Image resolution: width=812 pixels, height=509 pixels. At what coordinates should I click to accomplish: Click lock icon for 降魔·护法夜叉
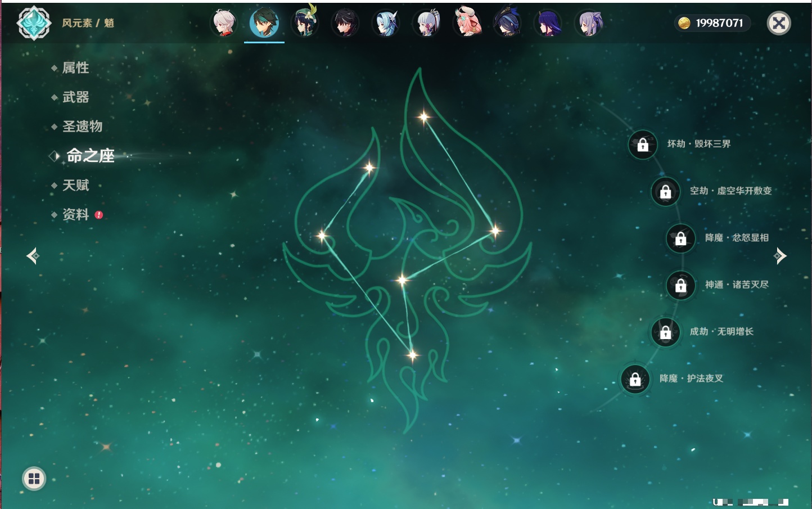click(635, 379)
